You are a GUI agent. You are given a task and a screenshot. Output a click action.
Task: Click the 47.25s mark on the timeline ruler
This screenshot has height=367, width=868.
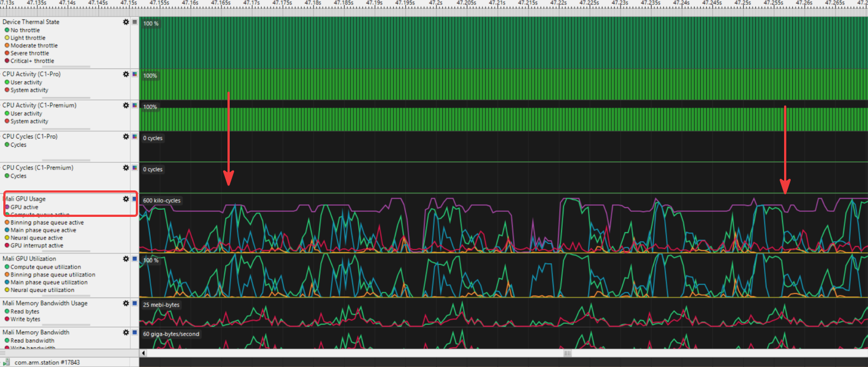pyautogui.click(x=743, y=3)
